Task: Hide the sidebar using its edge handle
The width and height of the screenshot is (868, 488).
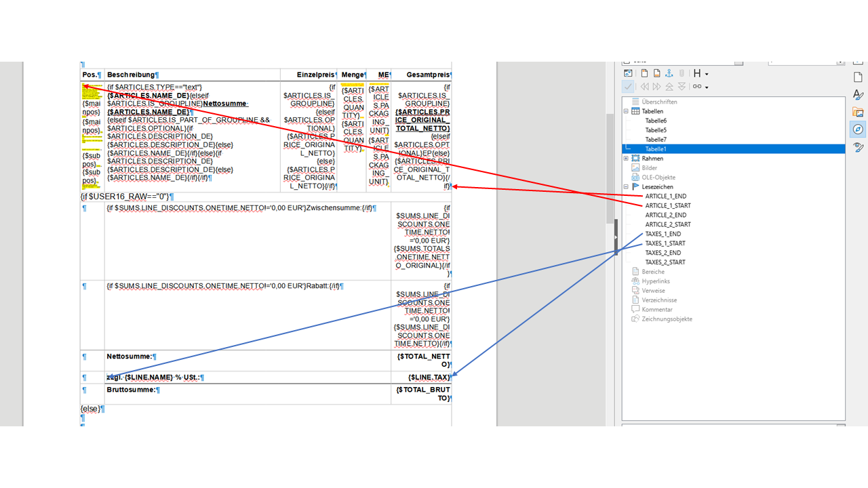Action: point(616,237)
